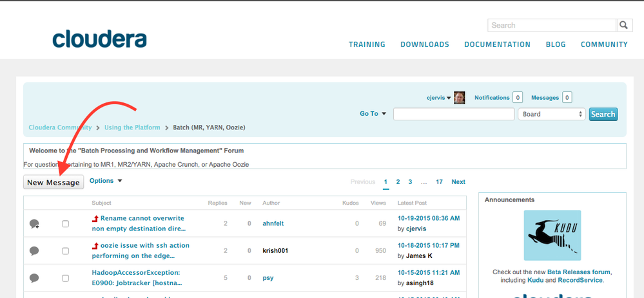
Task: Click the Replies column header
Action: (218, 203)
